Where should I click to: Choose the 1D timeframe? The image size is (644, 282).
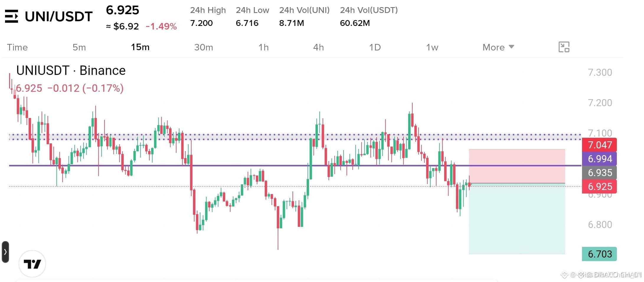click(x=375, y=47)
